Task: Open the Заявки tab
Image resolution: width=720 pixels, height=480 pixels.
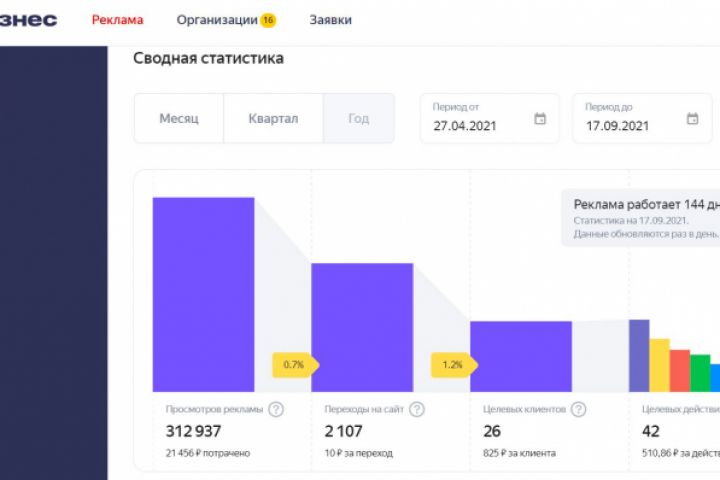Action: 330,20
